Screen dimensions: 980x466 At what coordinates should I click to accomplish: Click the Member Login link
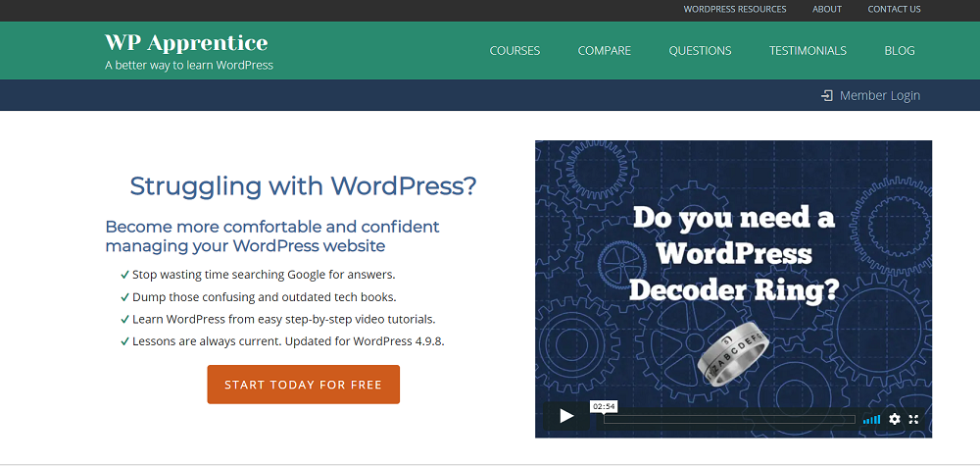(x=879, y=95)
